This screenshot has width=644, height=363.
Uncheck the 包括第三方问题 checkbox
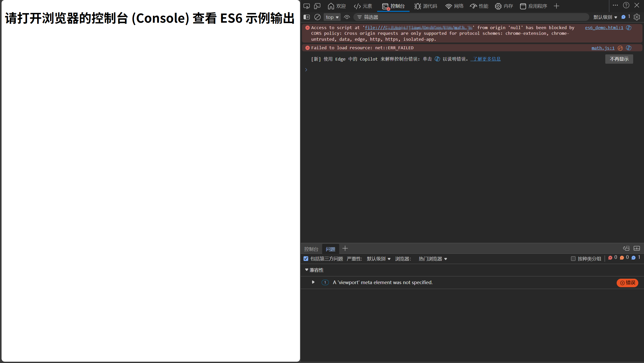click(306, 259)
